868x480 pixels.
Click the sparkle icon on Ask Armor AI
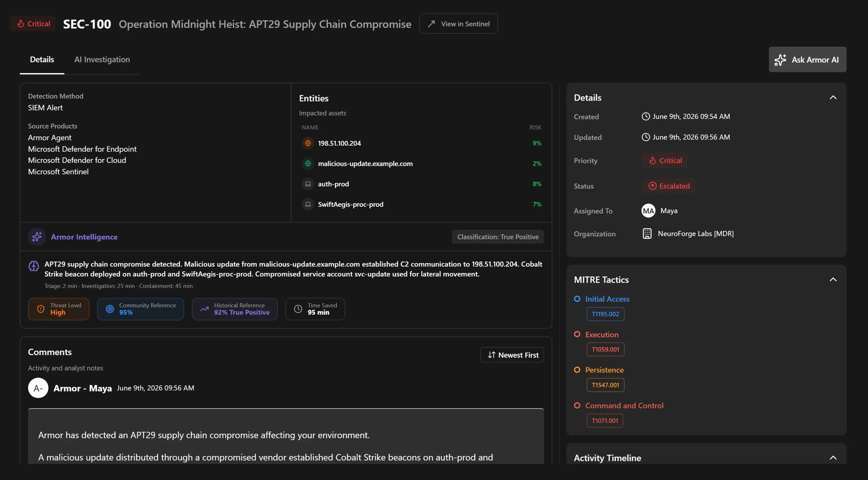(780, 60)
